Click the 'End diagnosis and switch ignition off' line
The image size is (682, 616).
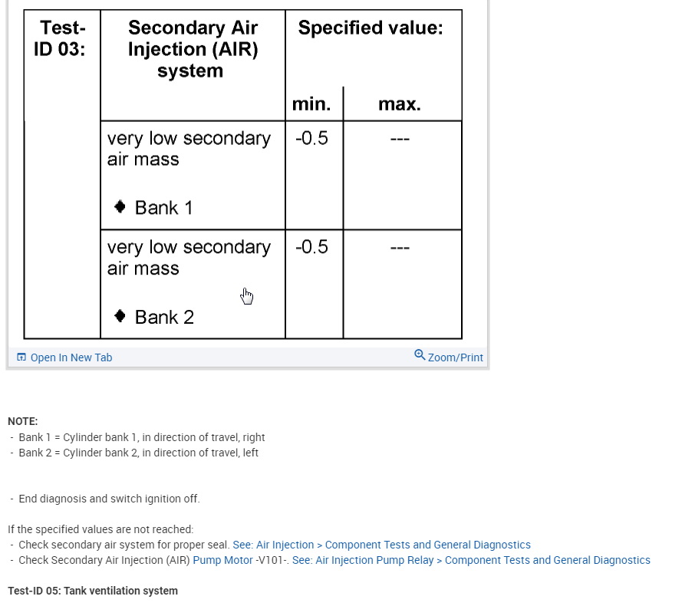[109, 499]
